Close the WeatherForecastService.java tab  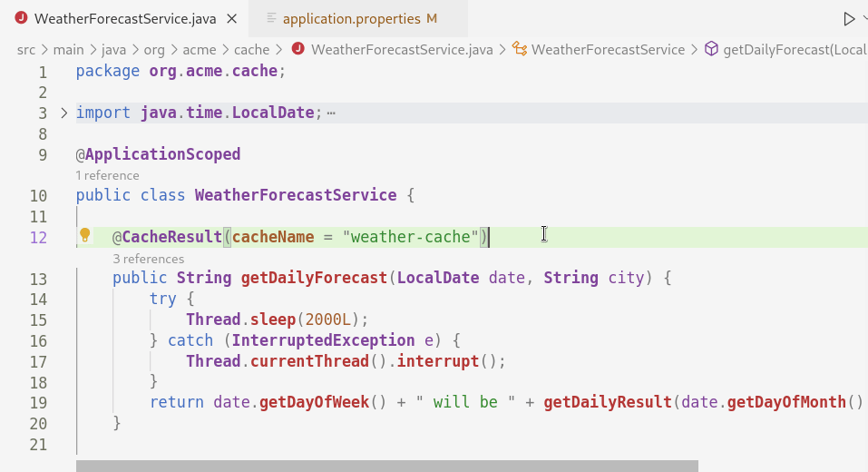click(232, 19)
